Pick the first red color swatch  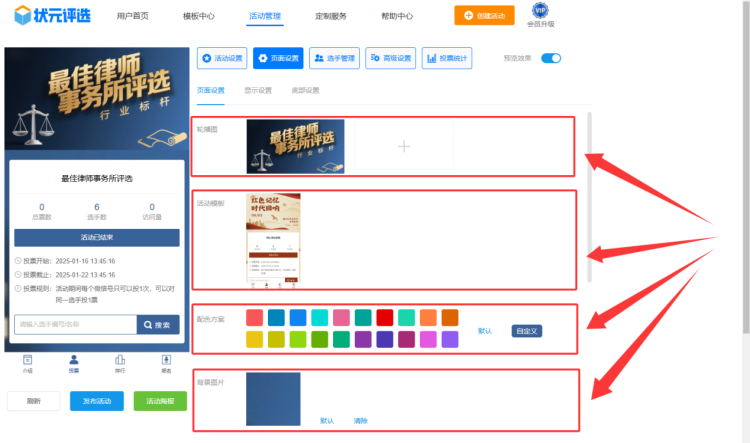255,318
